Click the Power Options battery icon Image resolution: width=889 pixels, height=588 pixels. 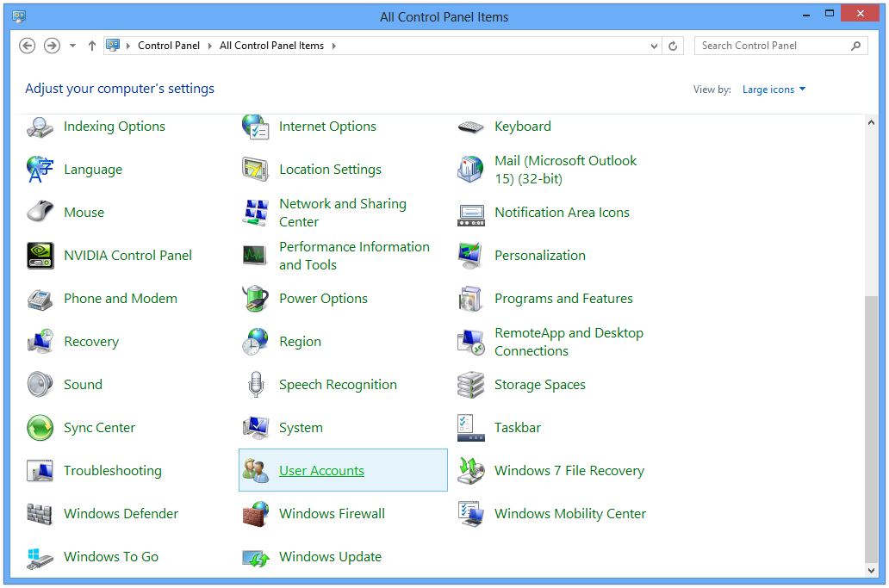[256, 299]
